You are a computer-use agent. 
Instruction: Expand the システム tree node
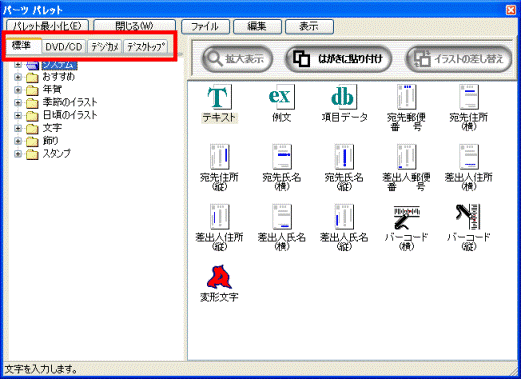pyautogui.click(x=18, y=65)
